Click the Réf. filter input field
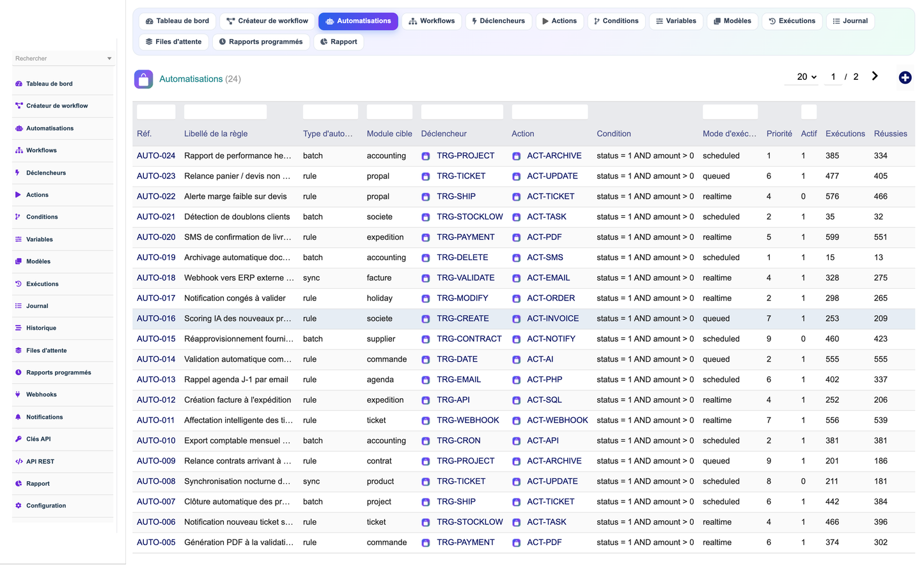This screenshot has height=572, width=924. click(x=156, y=112)
